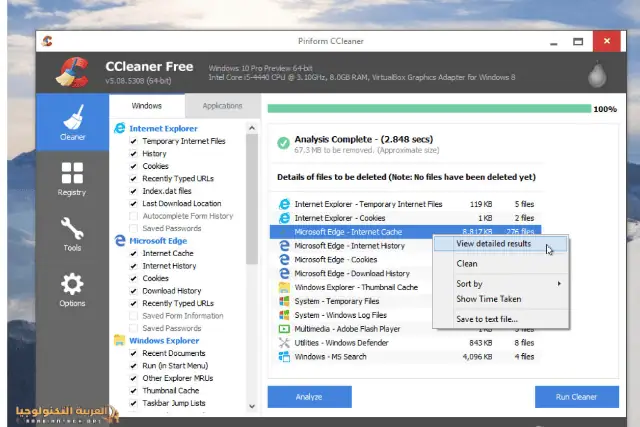Open the Sort by submenu arrow
The height and width of the screenshot is (427, 640).
[559, 283]
